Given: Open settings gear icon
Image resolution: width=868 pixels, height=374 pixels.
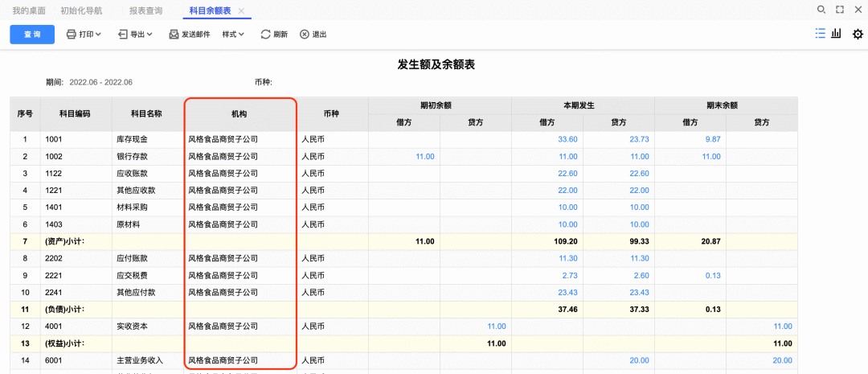Looking at the screenshot, I should 858,35.
